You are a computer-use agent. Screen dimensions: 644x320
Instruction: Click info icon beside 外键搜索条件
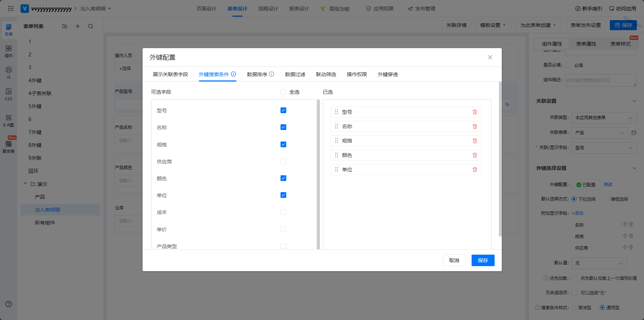tap(233, 74)
